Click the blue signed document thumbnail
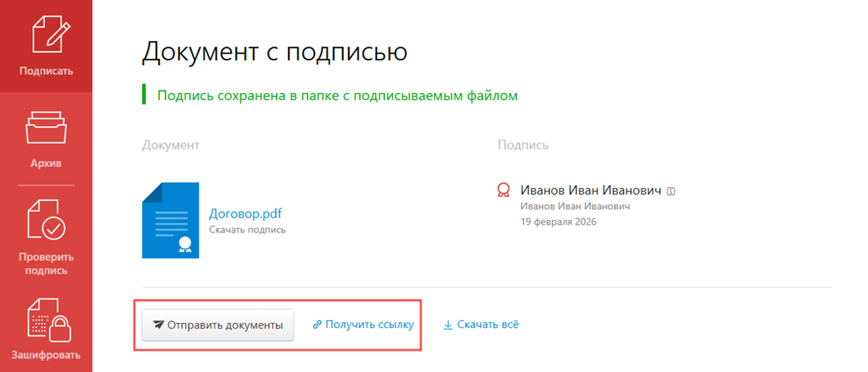This screenshot has height=372, width=868. [x=170, y=220]
